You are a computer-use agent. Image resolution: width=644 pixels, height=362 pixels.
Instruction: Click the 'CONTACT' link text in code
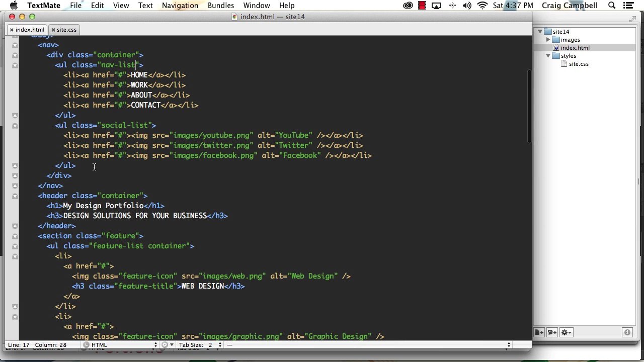(145, 105)
